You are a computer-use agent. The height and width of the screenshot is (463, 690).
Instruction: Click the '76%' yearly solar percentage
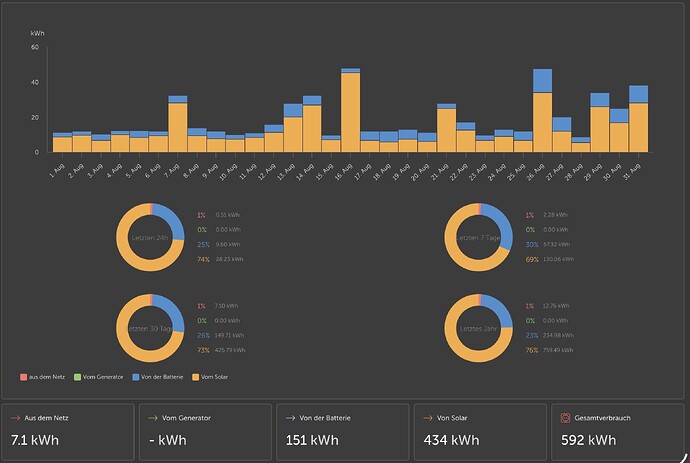click(532, 351)
